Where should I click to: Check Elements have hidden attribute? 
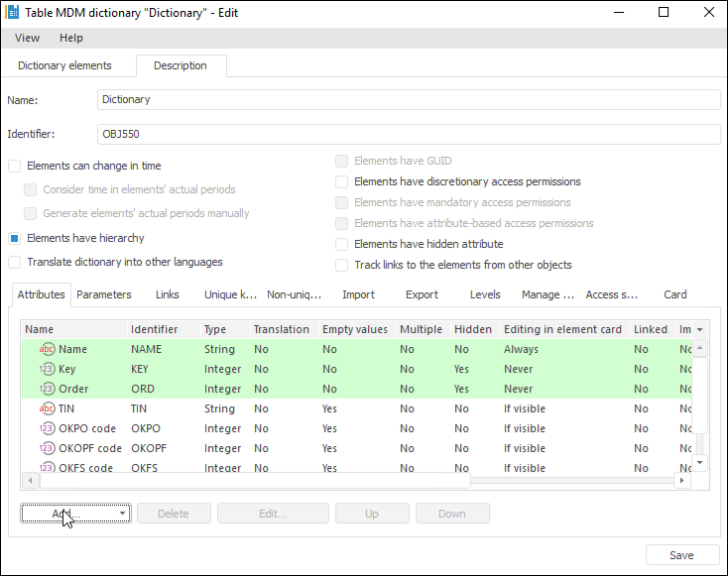coord(342,244)
